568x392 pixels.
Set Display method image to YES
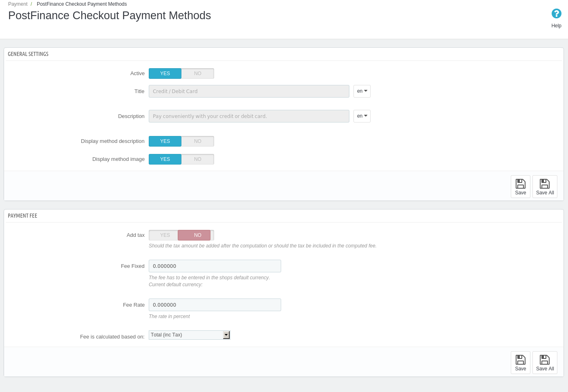point(165,159)
